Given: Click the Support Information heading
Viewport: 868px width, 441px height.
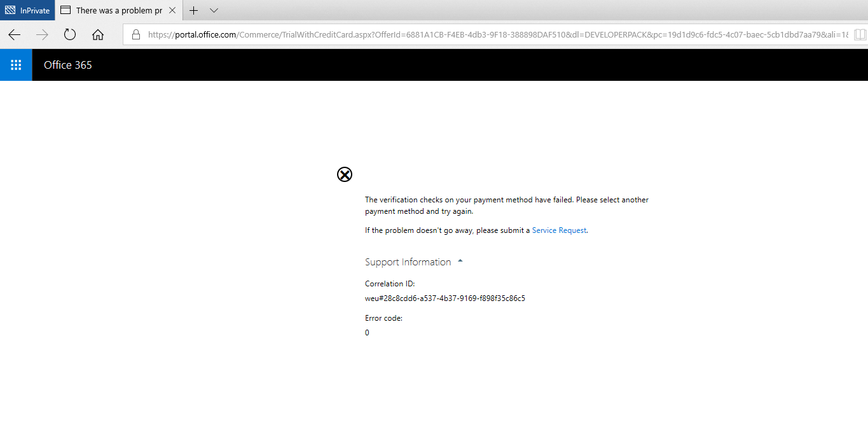Looking at the screenshot, I should coord(408,262).
